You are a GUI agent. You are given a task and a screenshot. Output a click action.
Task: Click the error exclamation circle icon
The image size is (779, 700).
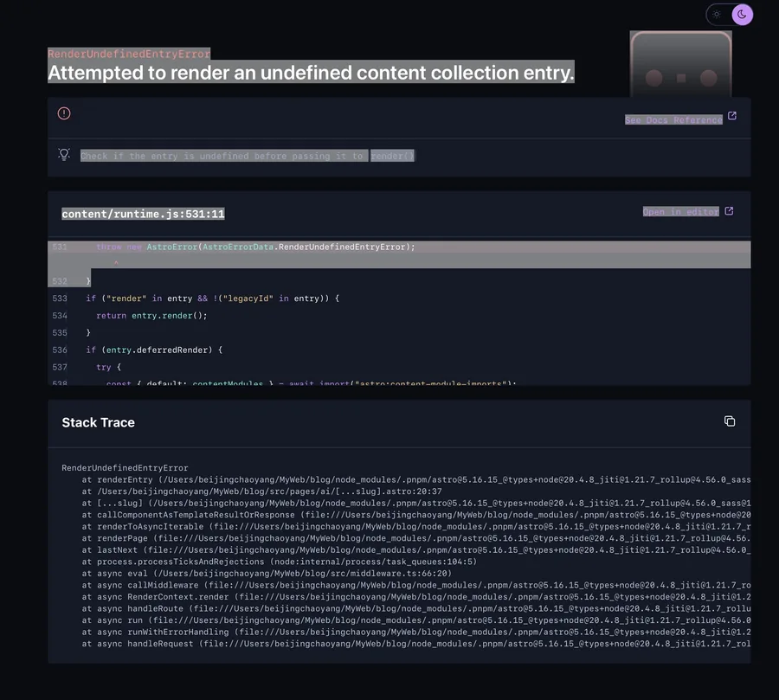(64, 113)
